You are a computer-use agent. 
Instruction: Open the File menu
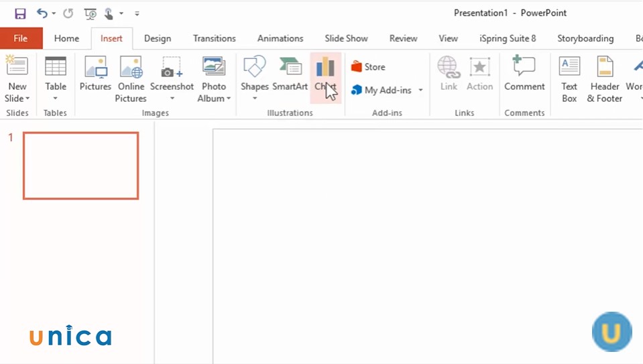pyautogui.click(x=21, y=38)
